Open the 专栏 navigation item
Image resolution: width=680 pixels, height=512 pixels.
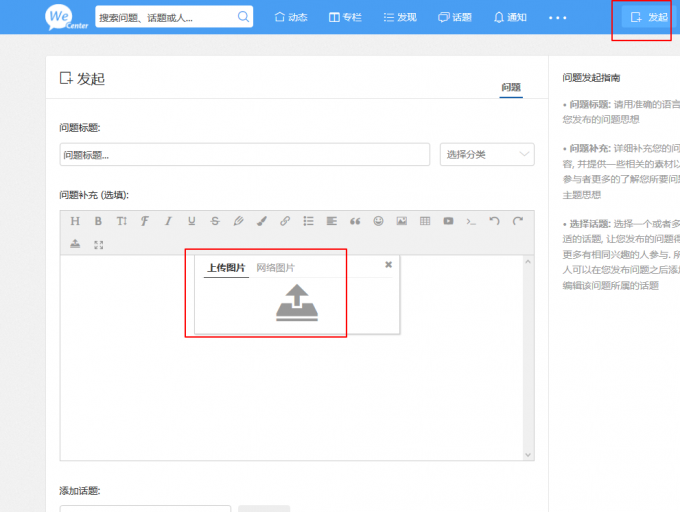coord(345,17)
